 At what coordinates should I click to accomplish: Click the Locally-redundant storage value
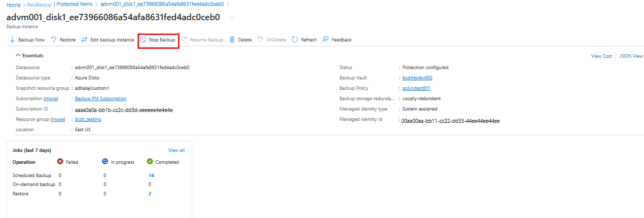422,99
